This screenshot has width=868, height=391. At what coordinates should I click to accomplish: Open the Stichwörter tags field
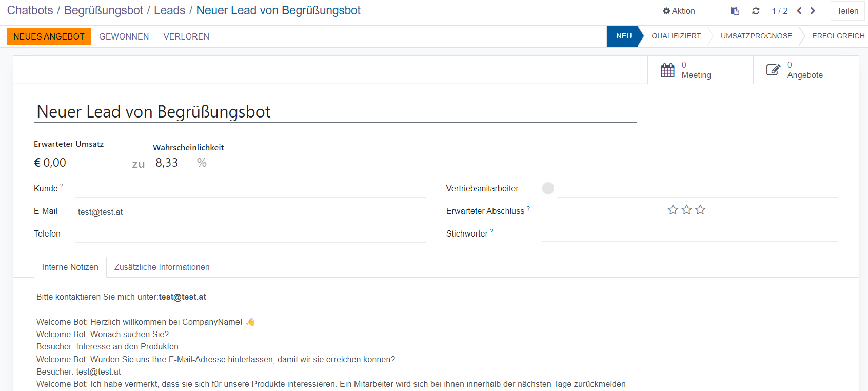689,234
